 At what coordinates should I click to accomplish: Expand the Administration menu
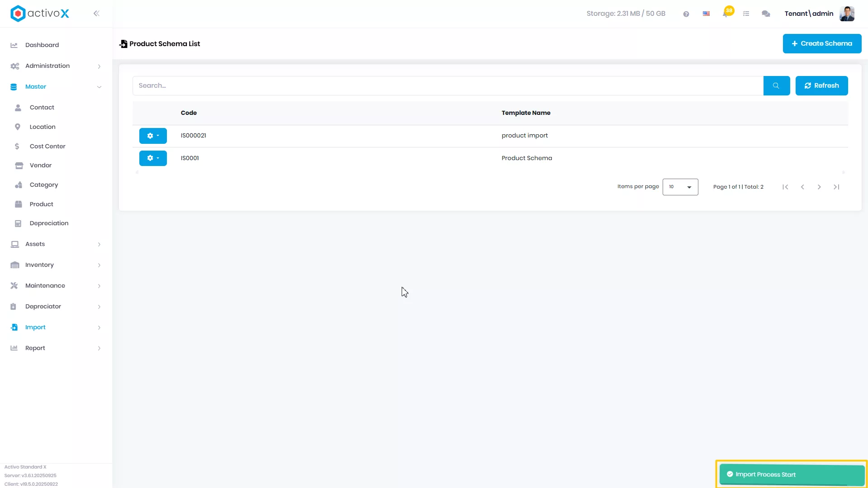coord(56,66)
